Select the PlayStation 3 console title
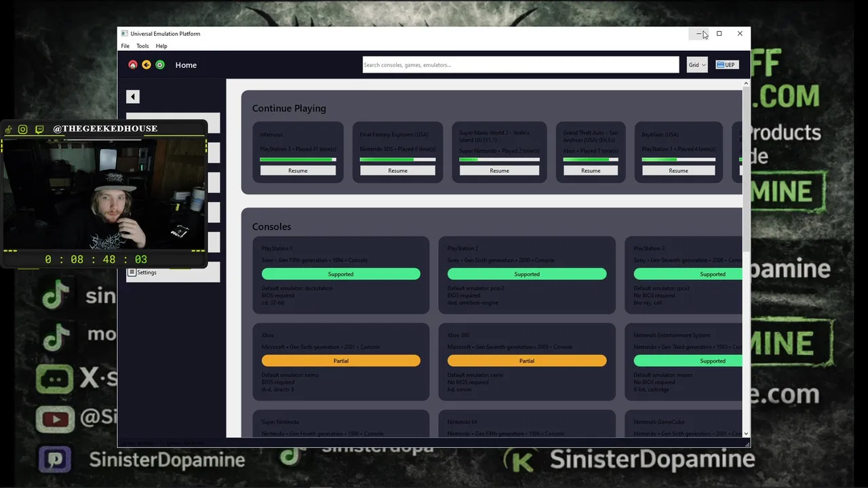868x488 pixels. (x=649, y=249)
